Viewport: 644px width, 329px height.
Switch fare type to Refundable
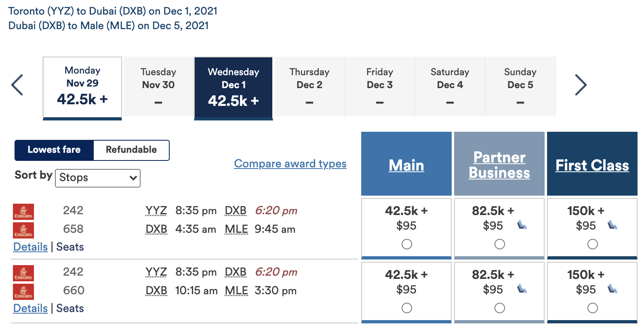(x=131, y=150)
